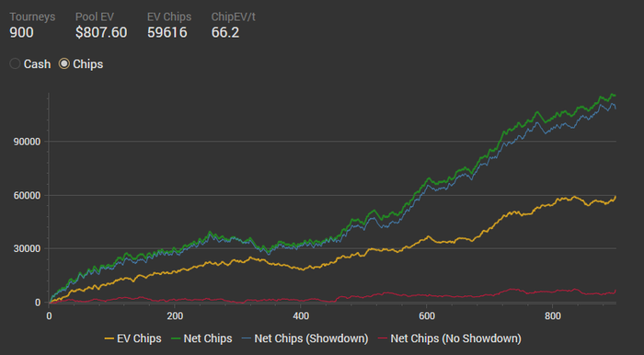Image resolution: width=644 pixels, height=355 pixels.
Task: Click the 30000 y-axis label
Action: 27,248
